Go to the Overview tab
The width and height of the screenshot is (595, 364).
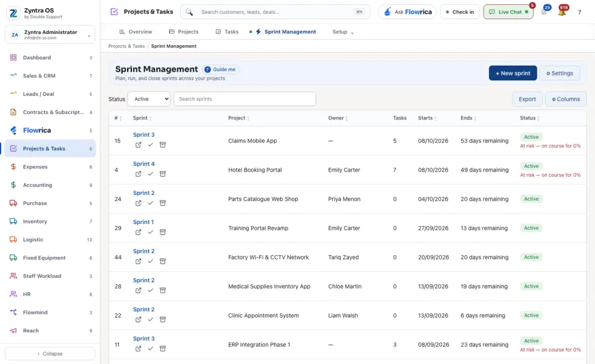(136, 32)
